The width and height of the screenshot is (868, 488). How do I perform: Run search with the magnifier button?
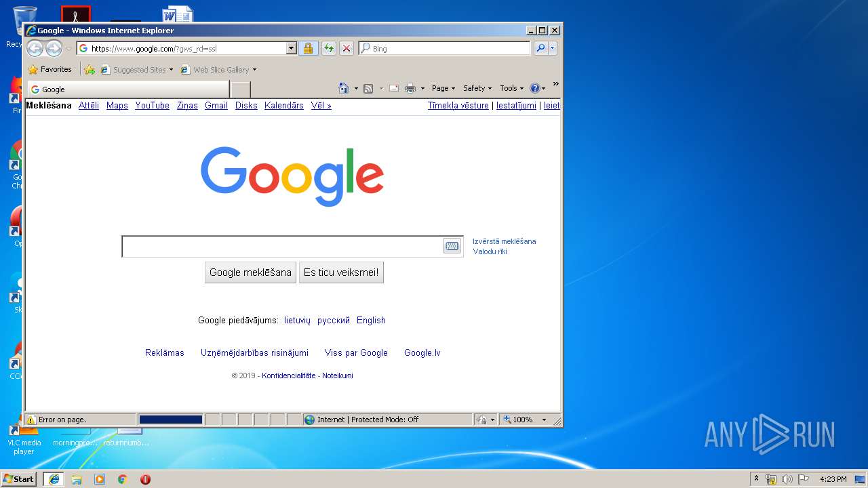tap(540, 48)
